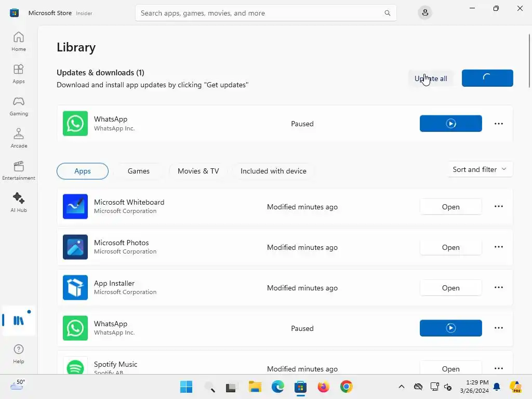
Task: Click the Updates & downloads (1) heading
Action: coord(100,73)
